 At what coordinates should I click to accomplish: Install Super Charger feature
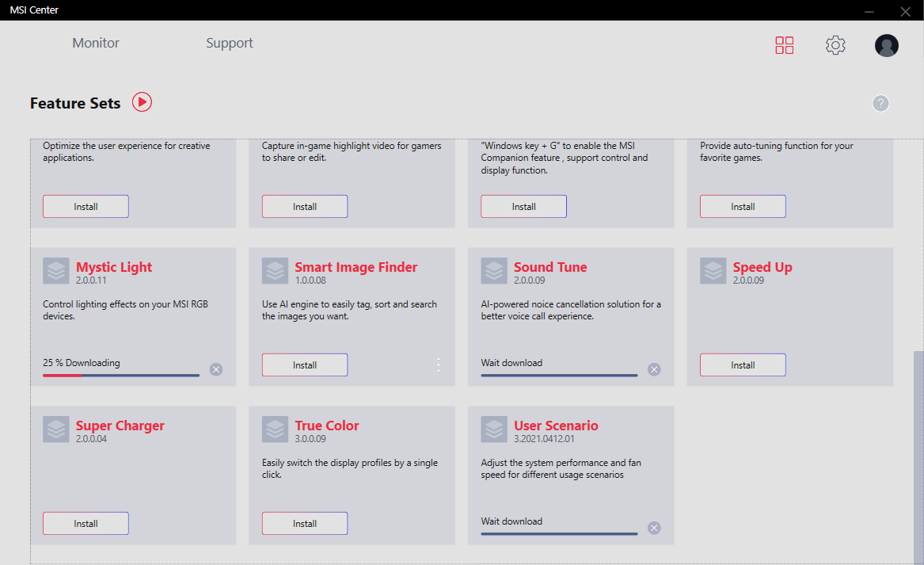pos(86,523)
